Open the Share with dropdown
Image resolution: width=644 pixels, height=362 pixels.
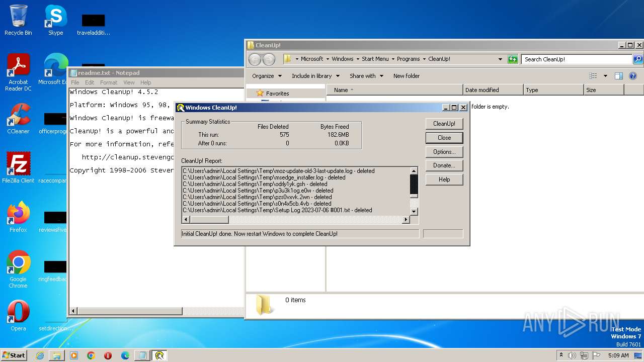pos(366,76)
